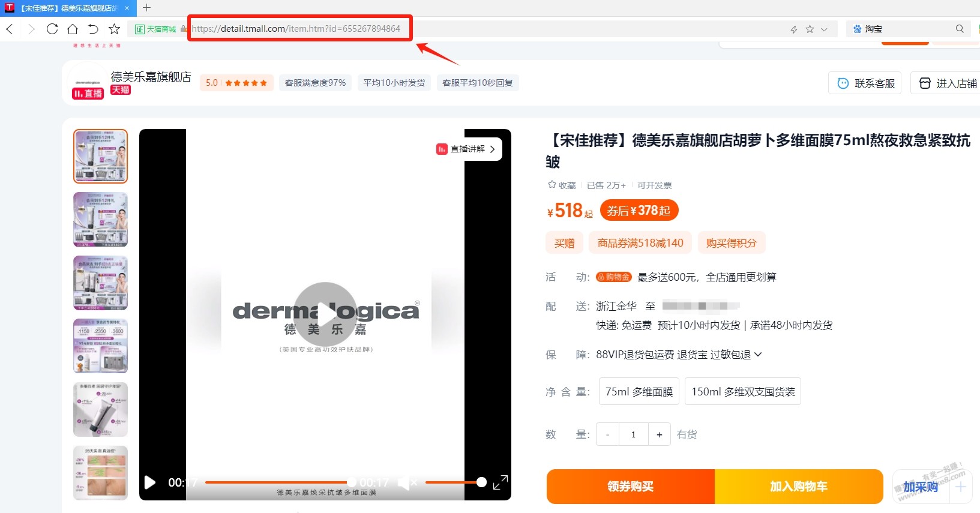Bookmark page with toolbar star icon
The width and height of the screenshot is (980, 513).
tap(114, 29)
